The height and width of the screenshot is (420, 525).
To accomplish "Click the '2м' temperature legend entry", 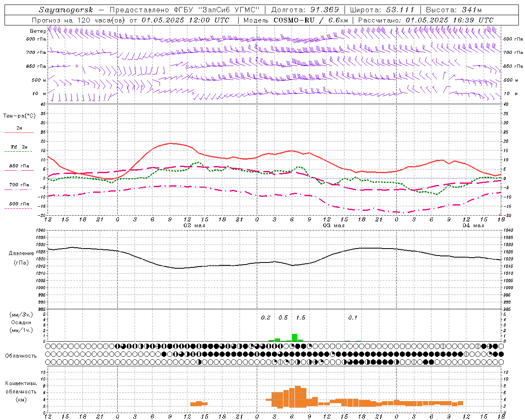I will coord(19,128).
